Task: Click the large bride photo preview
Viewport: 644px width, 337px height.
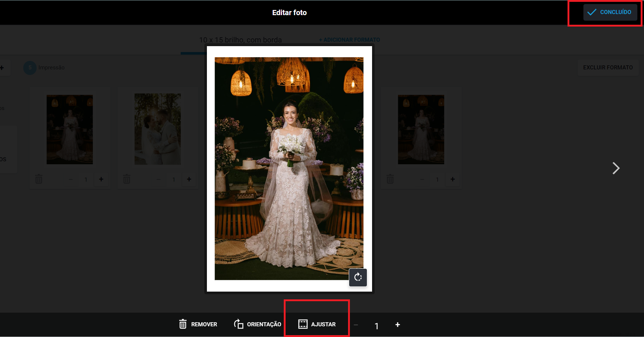Action: (289, 168)
